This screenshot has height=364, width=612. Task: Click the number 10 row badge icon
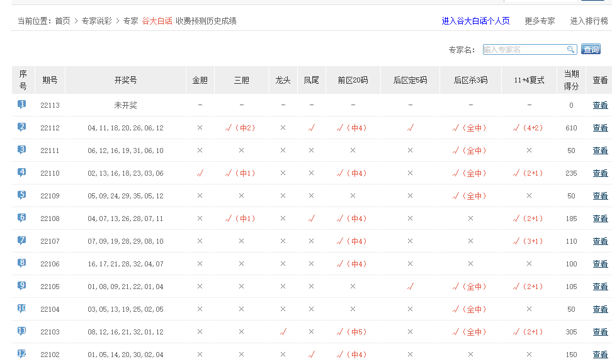(x=22, y=309)
